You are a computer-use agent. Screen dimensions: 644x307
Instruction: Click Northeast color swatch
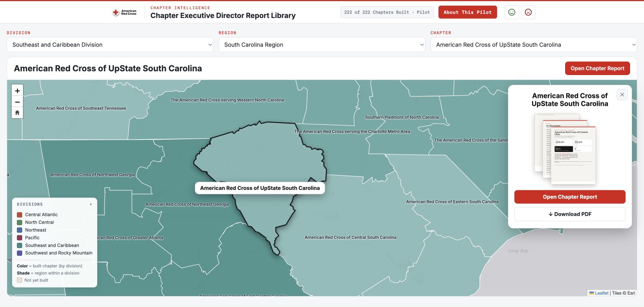(20, 230)
